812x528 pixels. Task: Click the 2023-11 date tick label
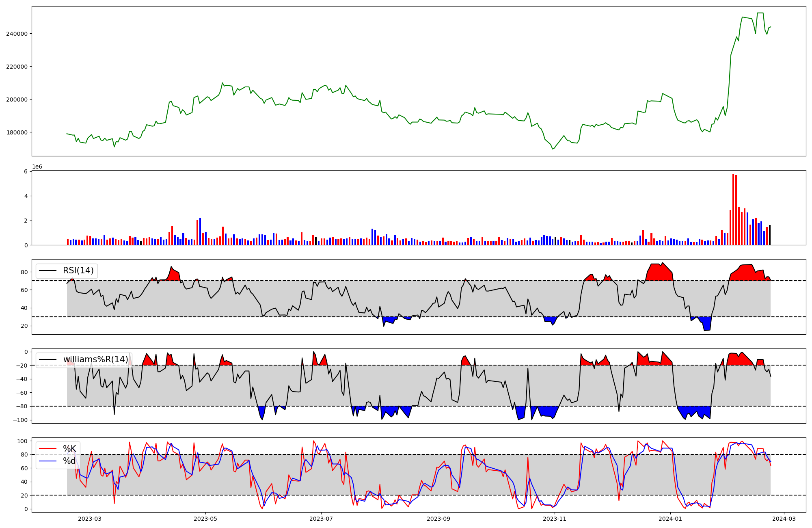(554, 519)
